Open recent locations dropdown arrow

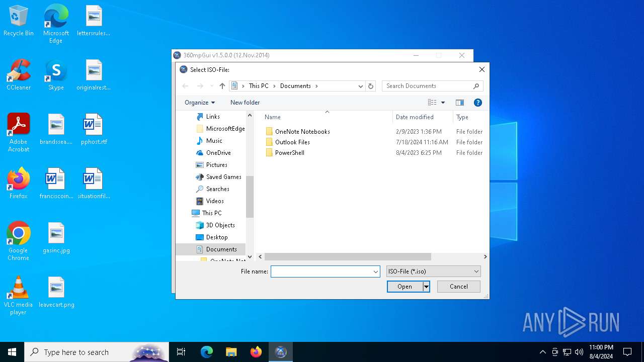(211, 86)
